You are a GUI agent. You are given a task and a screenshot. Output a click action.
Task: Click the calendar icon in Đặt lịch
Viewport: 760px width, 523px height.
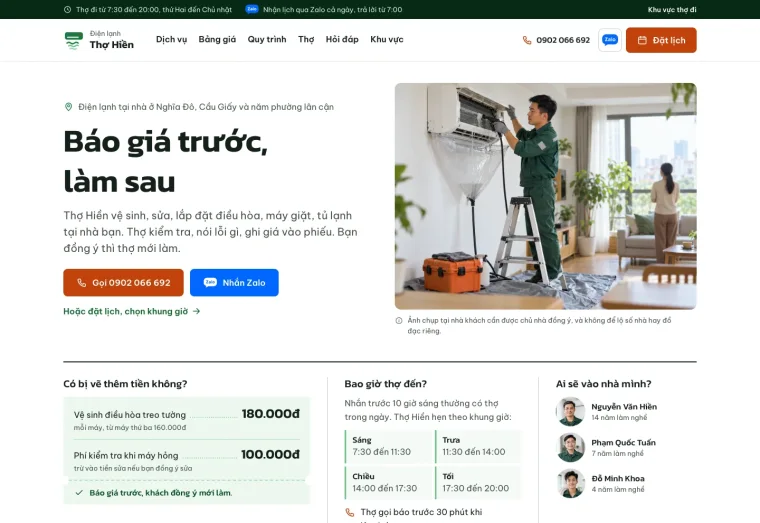(642, 40)
